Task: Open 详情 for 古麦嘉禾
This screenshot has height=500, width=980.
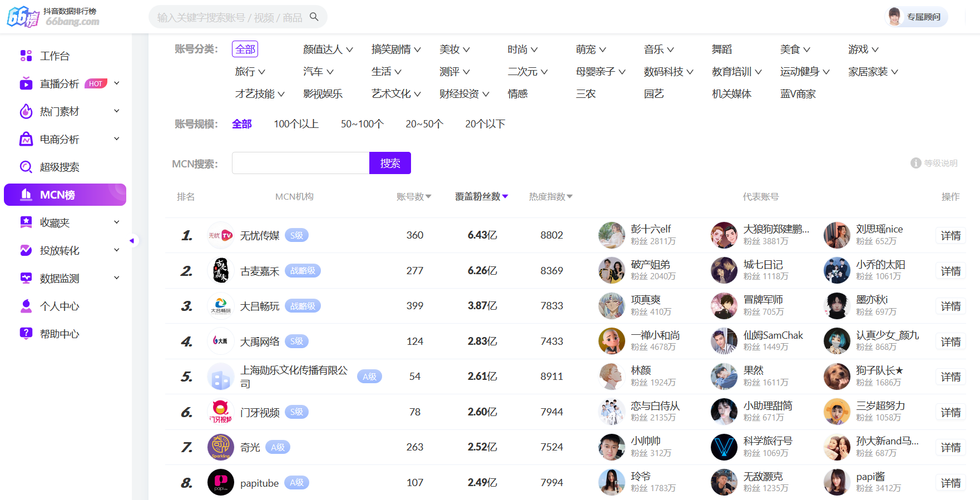Action: click(x=951, y=271)
